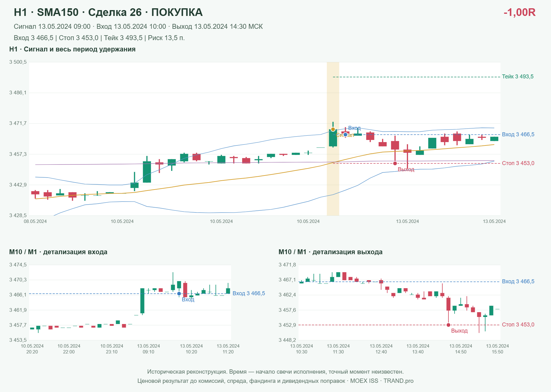This screenshot has width=551, height=392.
Task: Click heading 'M10 / M1 · детализация входа'
Action: [x=58, y=252]
